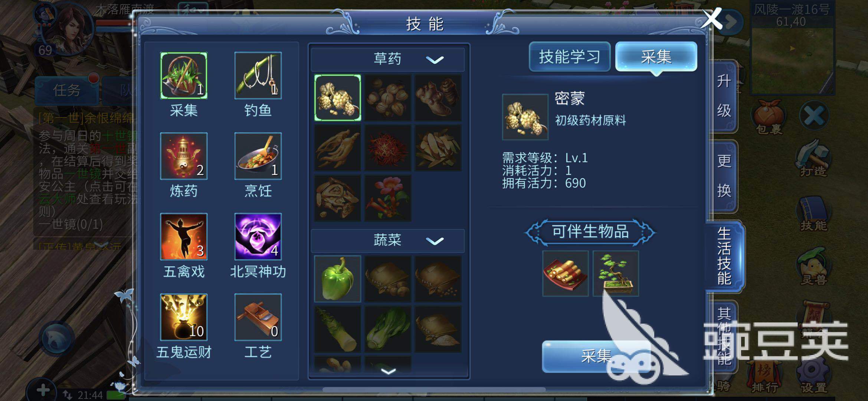Screen dimensions: 868x401
Task: Close the 技能 skills window
Action: click(x=711, y=19)
